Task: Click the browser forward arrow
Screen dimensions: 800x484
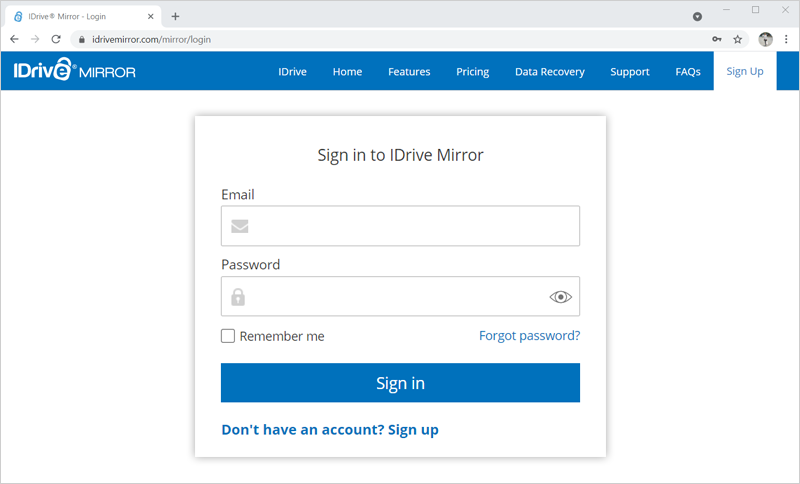Action: coord(35,39)
